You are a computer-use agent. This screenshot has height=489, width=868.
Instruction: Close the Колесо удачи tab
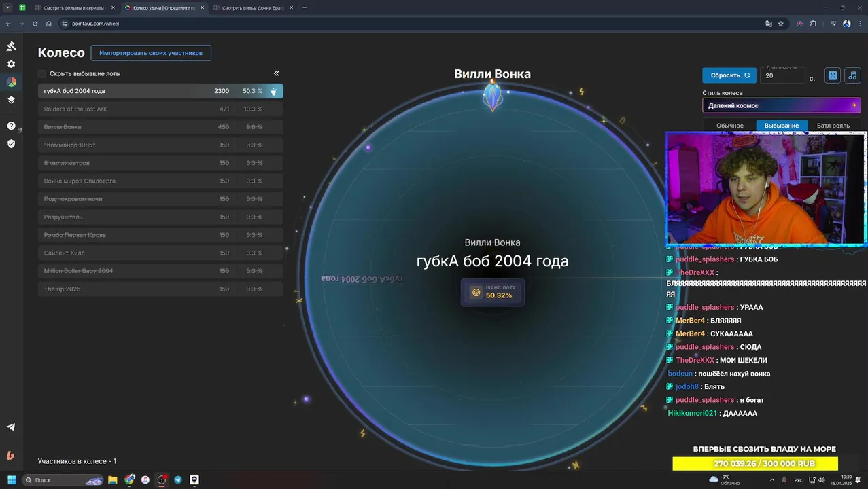click(202, 7)
